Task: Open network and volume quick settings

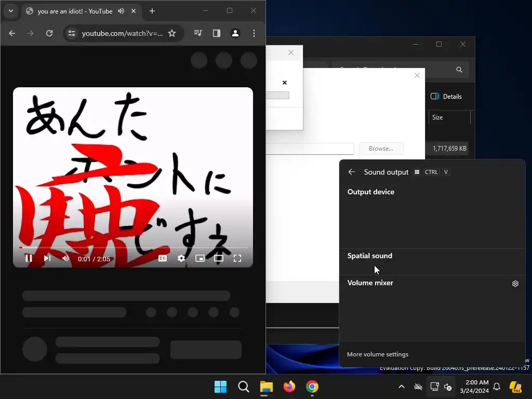Action: (x=441, y=387)
